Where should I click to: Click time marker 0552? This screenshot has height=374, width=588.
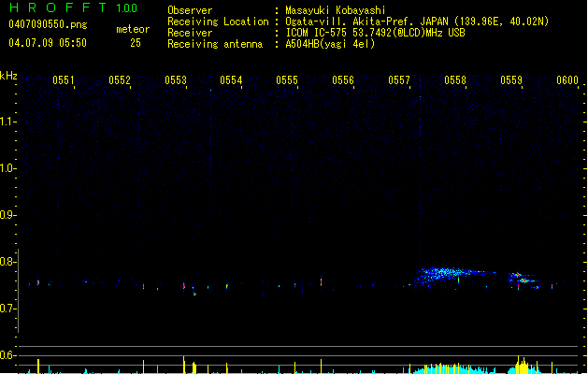click(x=120, y=80)
